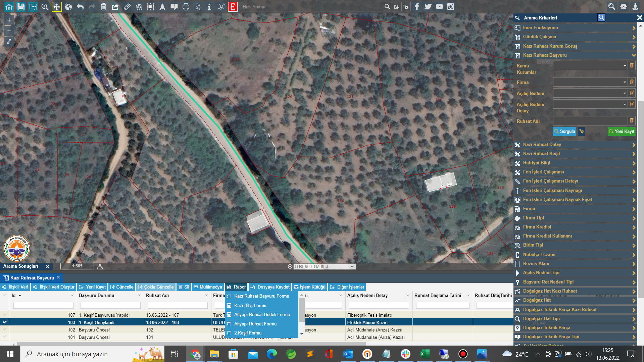Select Kazı Bitiş Formu from the Rapor menu
The width and height of the screenshot is (644, 362).
coord(250,305)
